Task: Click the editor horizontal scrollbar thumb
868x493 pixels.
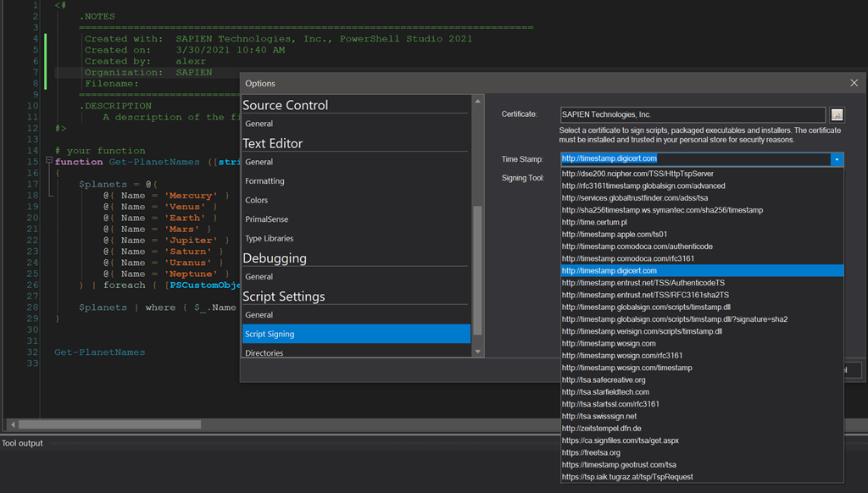Action: tap(109, 424)
